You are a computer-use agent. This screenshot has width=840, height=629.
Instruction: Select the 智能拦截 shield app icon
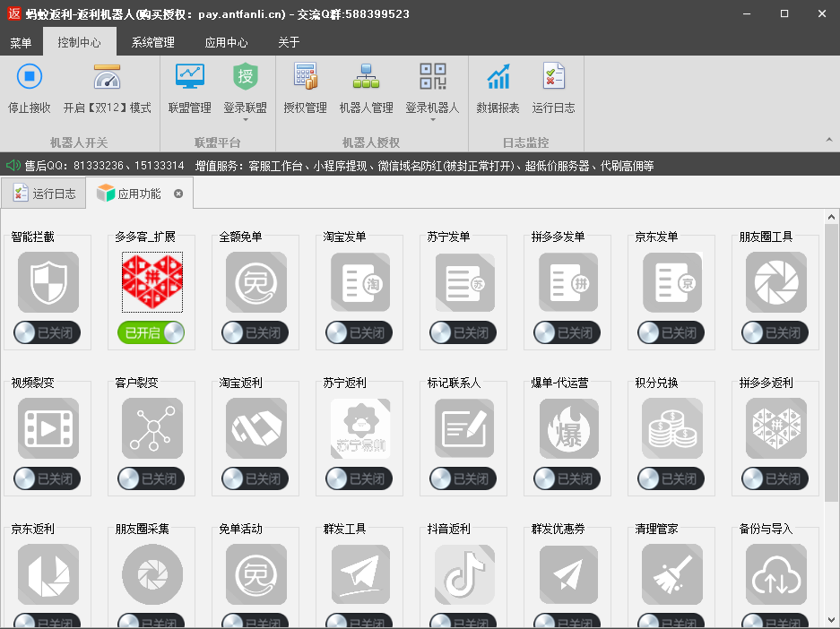point(48,282)
